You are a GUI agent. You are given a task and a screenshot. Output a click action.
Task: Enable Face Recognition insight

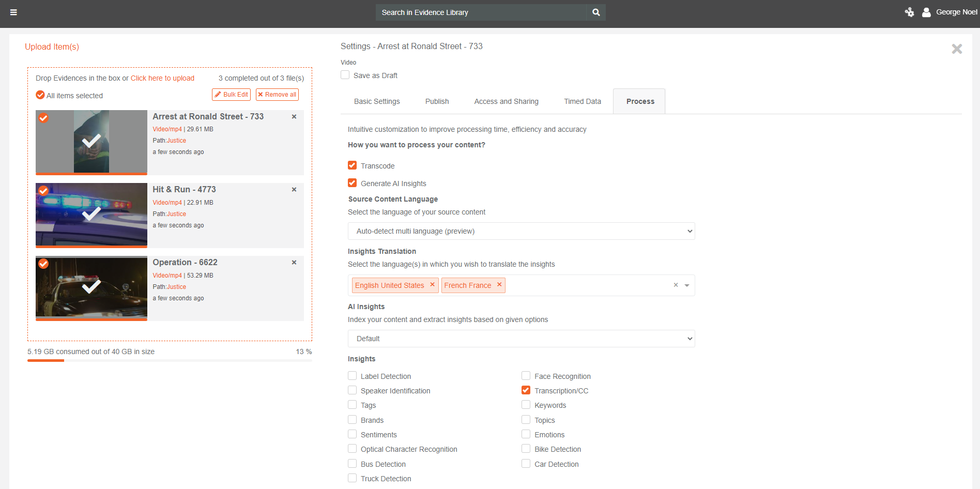click(526, 376)
